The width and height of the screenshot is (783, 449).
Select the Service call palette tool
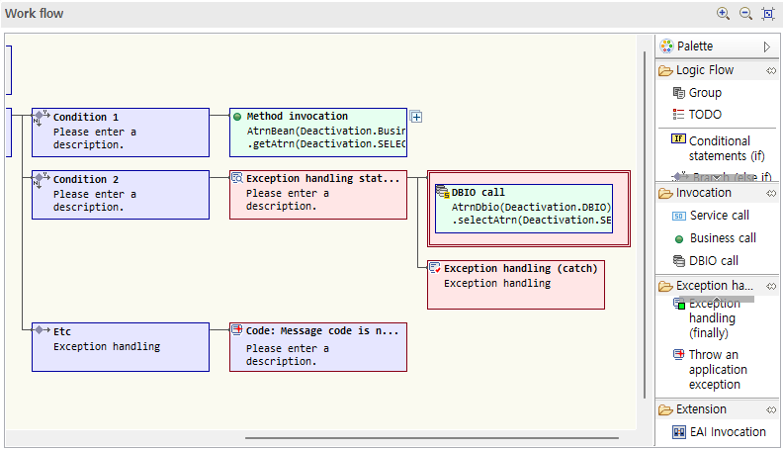[x=718, y=215]
